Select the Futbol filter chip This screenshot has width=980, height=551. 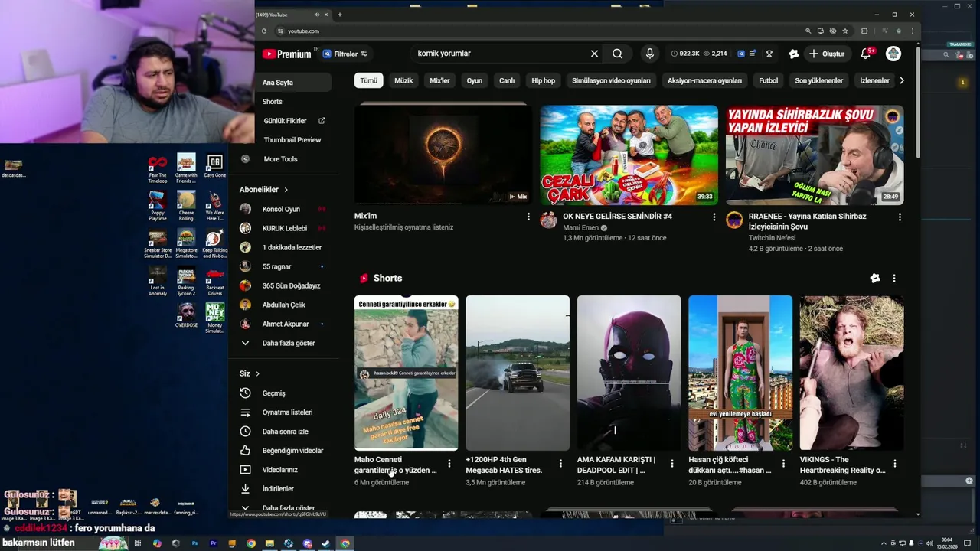coord(768,80)
